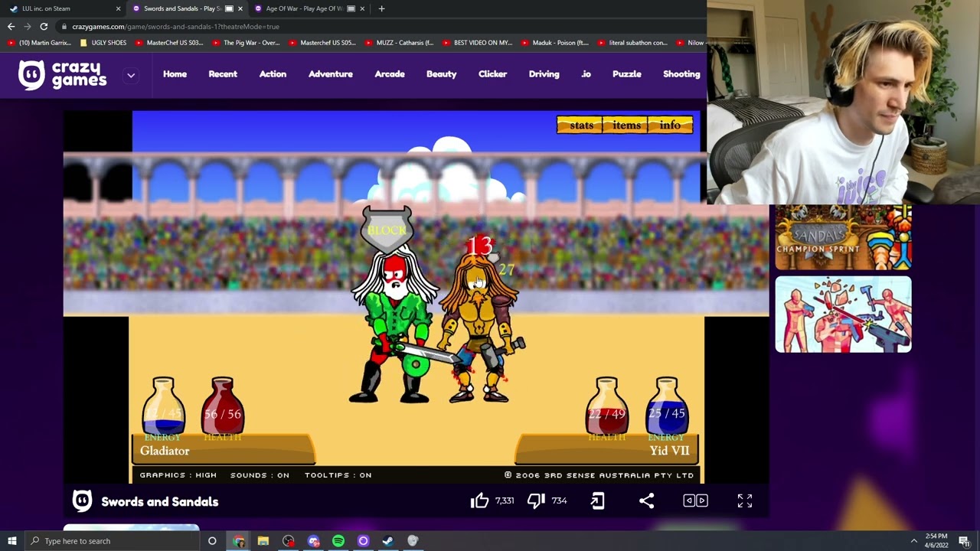Enter fullscreen with the expand icon
Viewport: 980px width, 551px height.
pos(745,500)
